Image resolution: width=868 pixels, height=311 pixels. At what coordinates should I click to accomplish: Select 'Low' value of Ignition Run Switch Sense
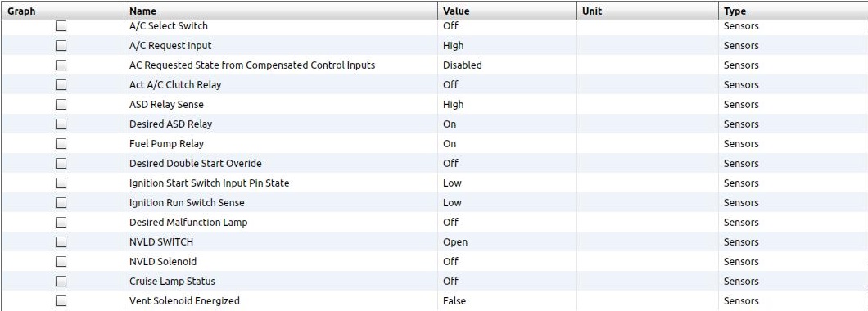coord(452,202)
